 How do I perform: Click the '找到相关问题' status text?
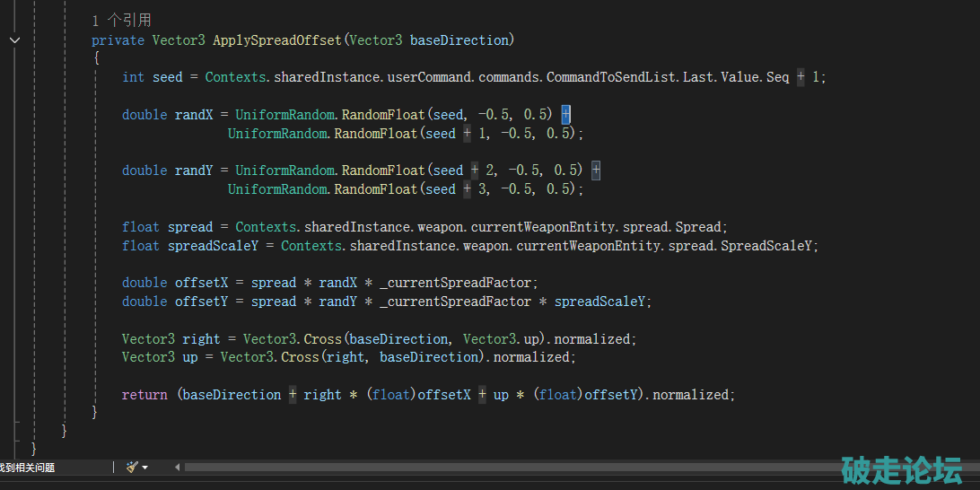point(27,467)
